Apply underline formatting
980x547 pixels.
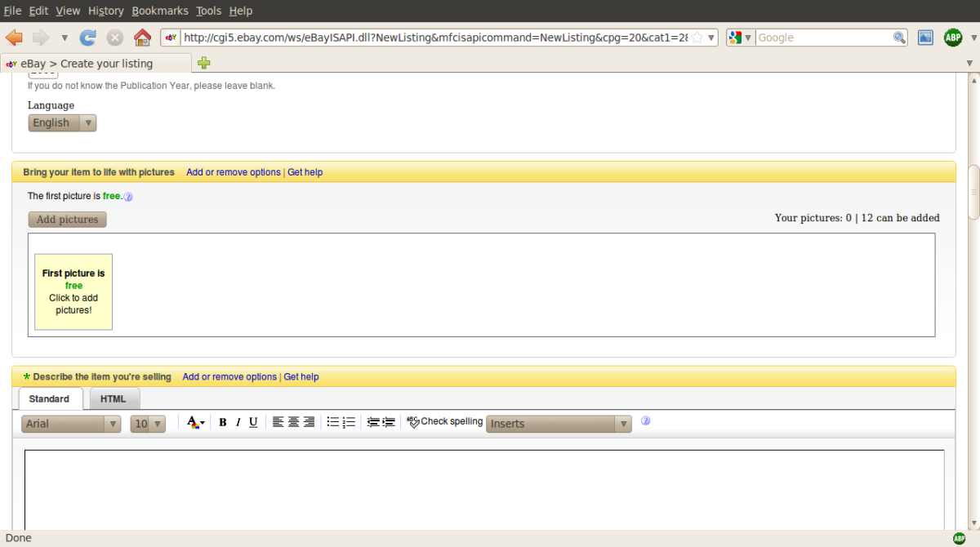tap(253, 422)
